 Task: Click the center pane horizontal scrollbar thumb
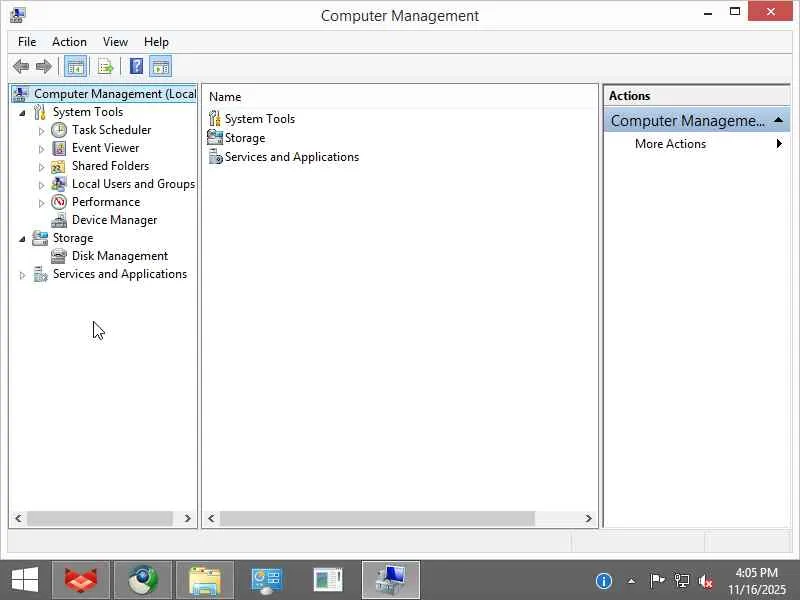pyautogui.click(x=378, y=518)
